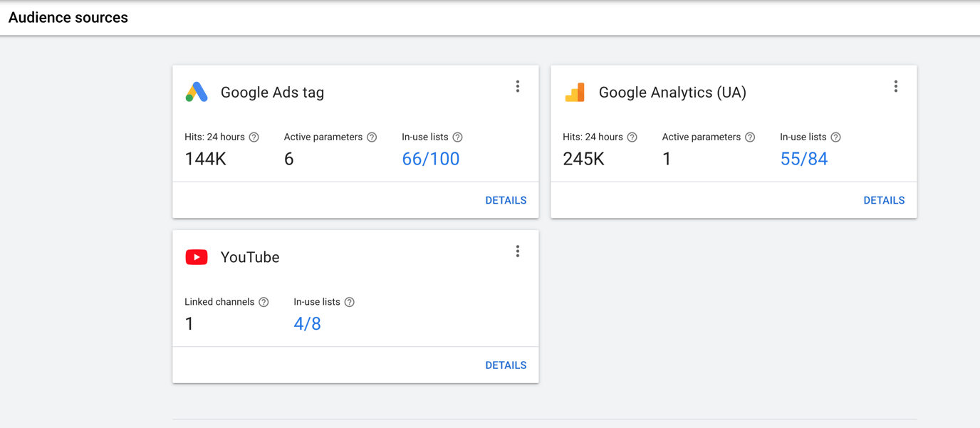Click the YouTube linked channels value 1

coord(189,324)
